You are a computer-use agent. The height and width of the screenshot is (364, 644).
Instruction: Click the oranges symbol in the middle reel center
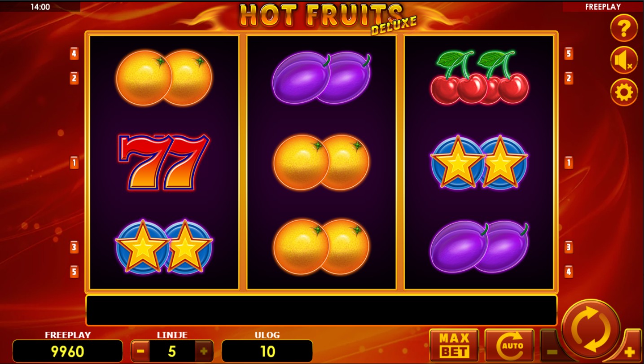(322, 162)
